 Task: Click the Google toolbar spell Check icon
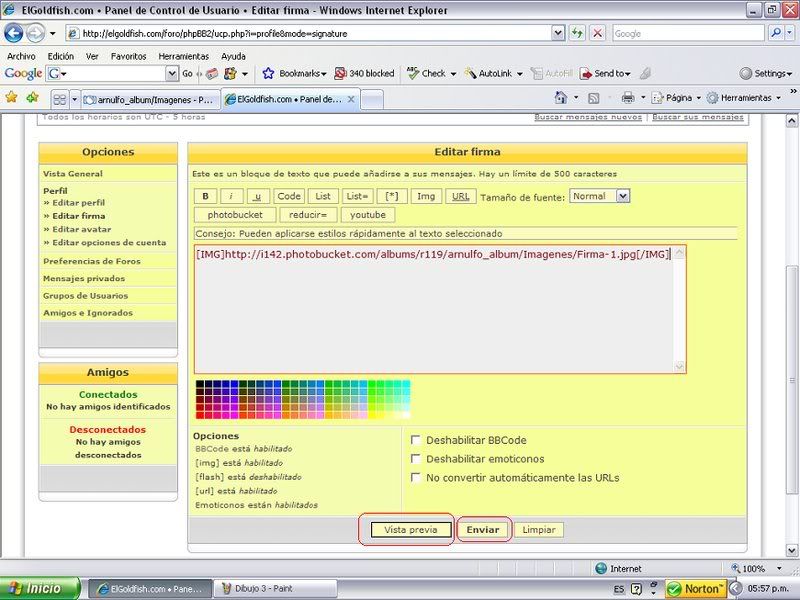(413, 73)
